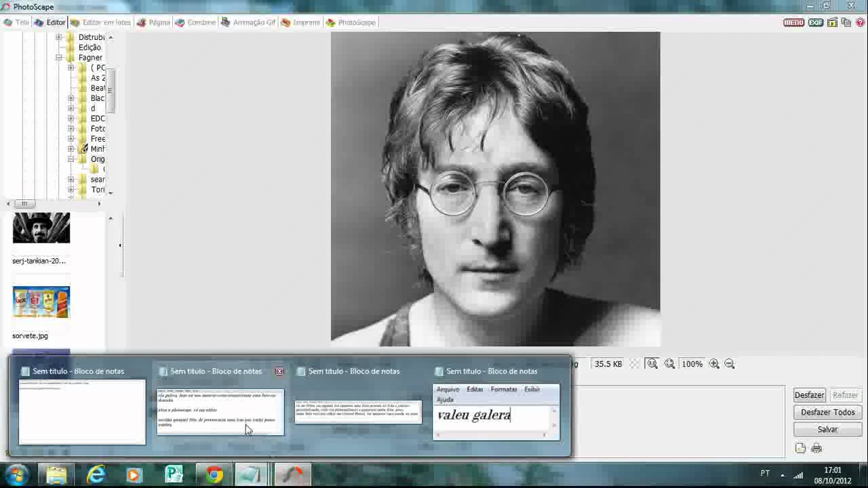Show EXIF info icon
This screenshot has height=488, width=868.
(816, 22)
